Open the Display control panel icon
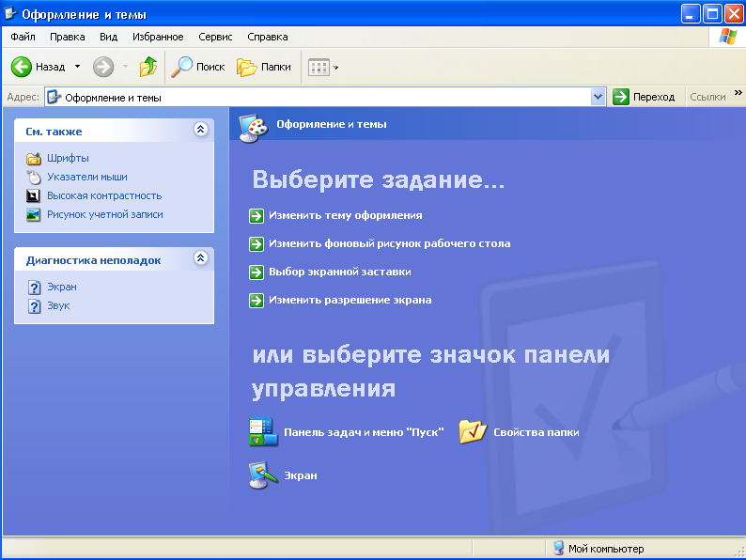The height and width of the screenshot is (560, 746). [x=263, y=474]
